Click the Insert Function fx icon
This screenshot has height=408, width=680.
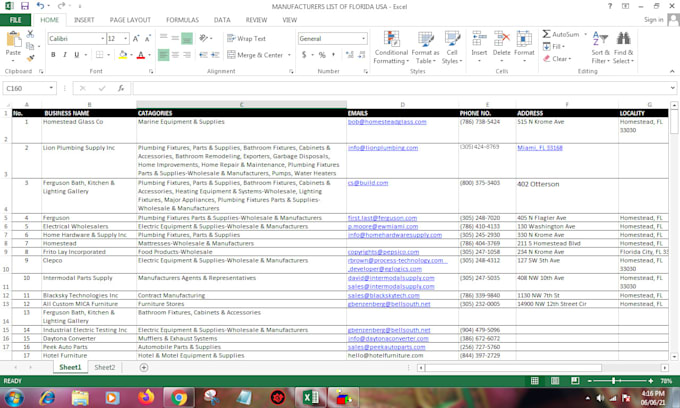pyautogui.click(x=121, y=88)
